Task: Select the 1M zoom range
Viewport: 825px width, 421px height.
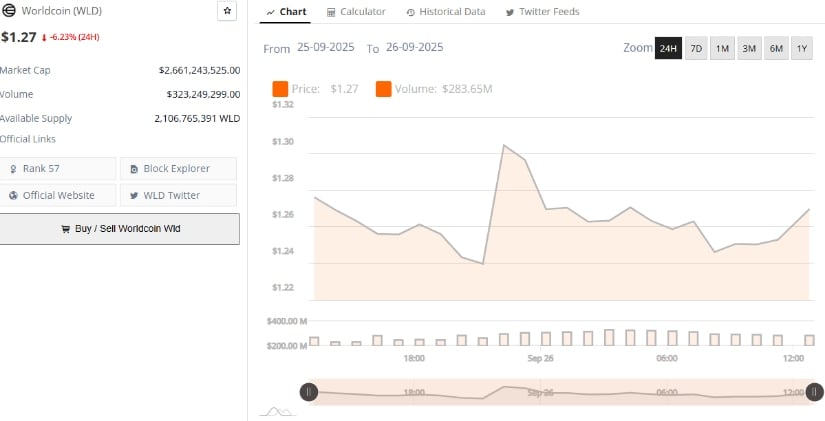Action: (722, 48)
